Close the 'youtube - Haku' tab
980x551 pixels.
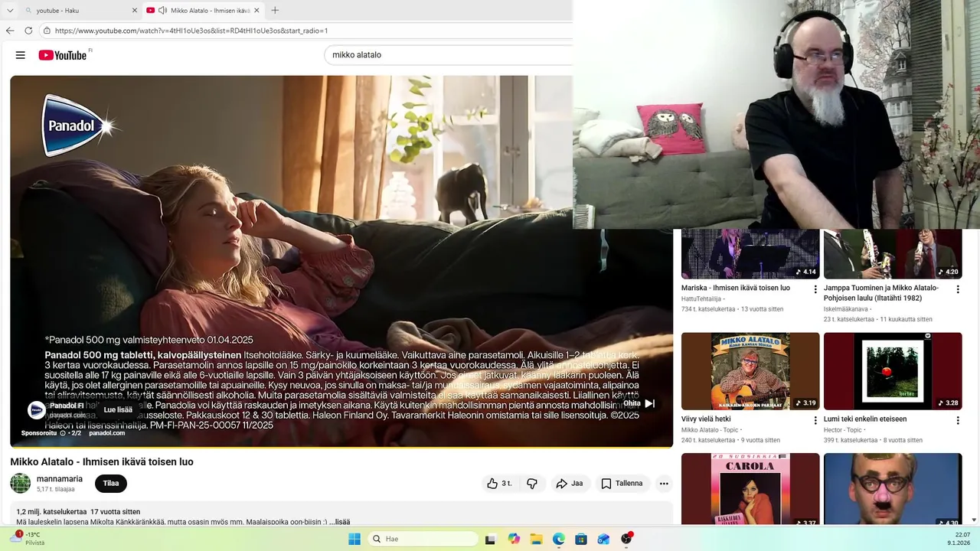click(135, 11)
